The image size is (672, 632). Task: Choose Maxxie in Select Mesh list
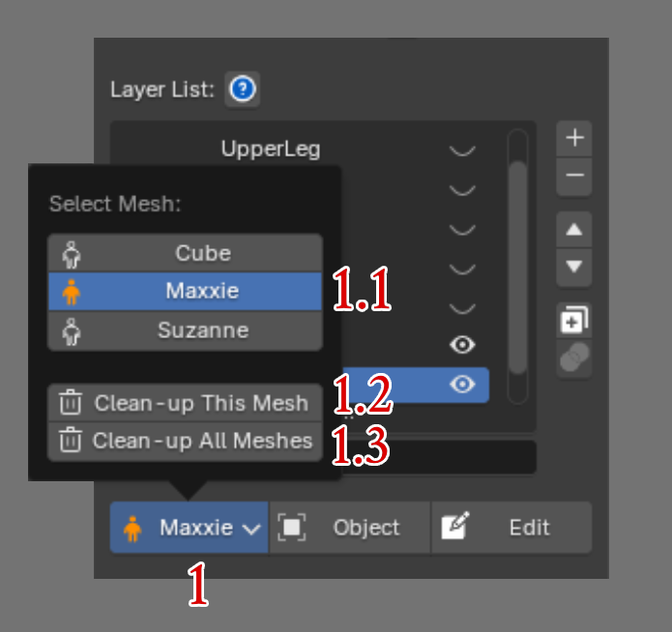(x=185, y=291)
